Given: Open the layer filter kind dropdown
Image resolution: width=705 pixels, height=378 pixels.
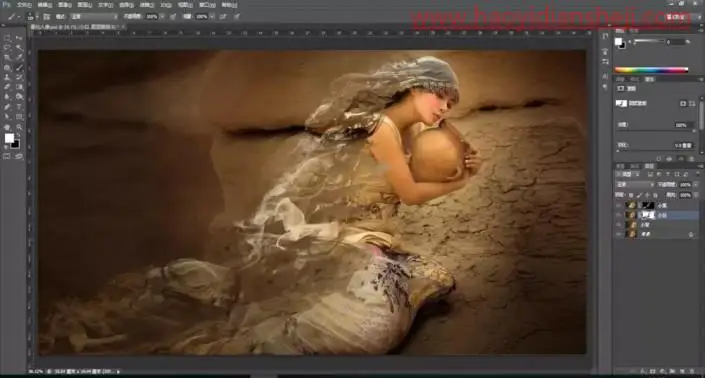Looking at the screenshot, I should point(626,174).
